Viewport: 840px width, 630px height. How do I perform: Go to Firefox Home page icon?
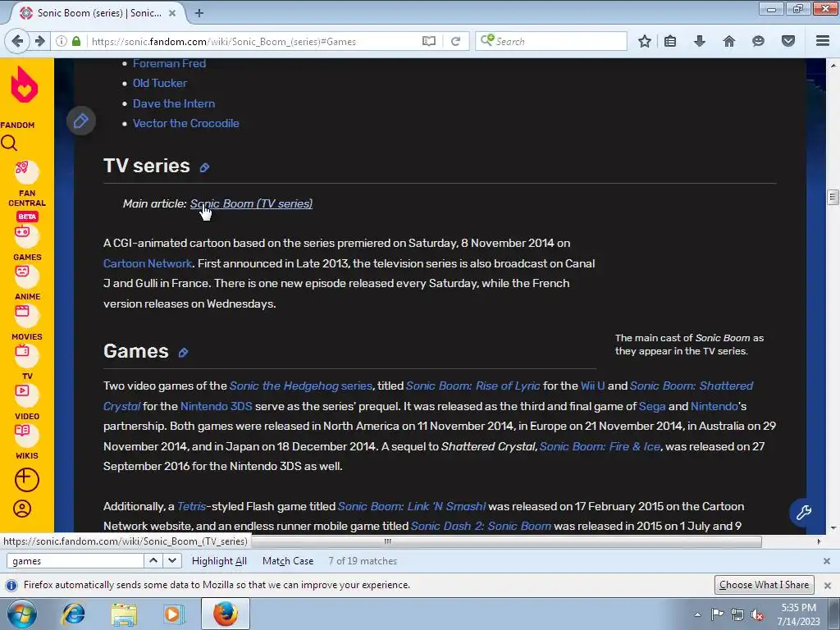(x=728, y=41)
